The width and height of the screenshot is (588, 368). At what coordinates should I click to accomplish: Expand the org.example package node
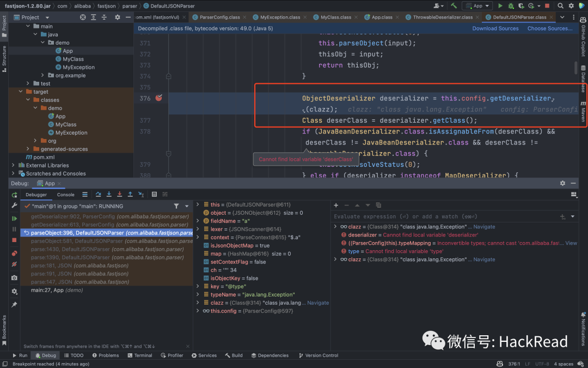click(43, 75)
